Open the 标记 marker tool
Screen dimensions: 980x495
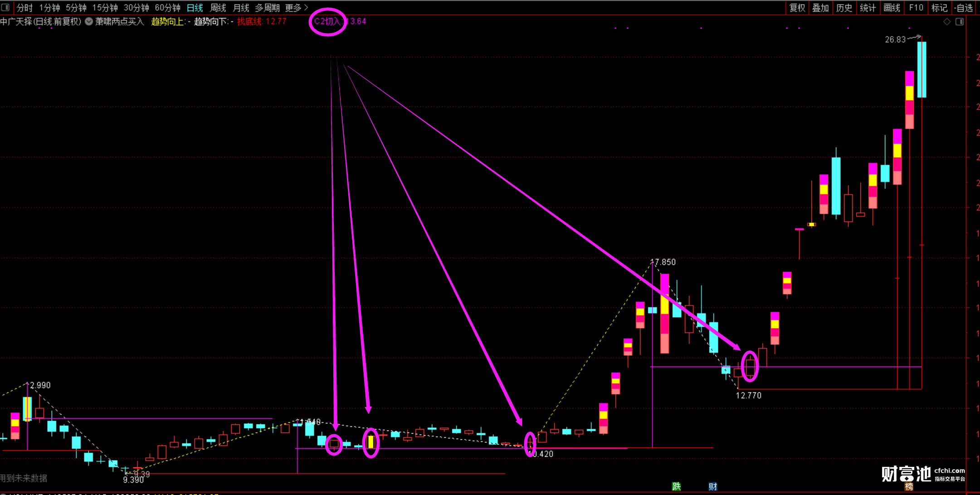[939, 8]
